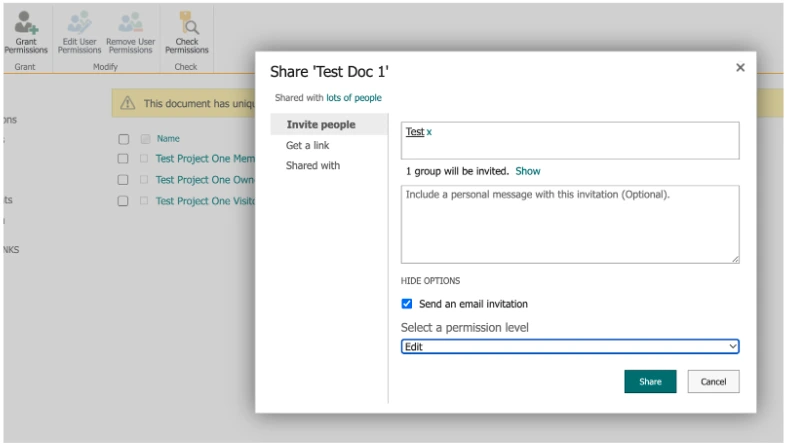Click the warning triangle icon in banner

pos(127,103)
